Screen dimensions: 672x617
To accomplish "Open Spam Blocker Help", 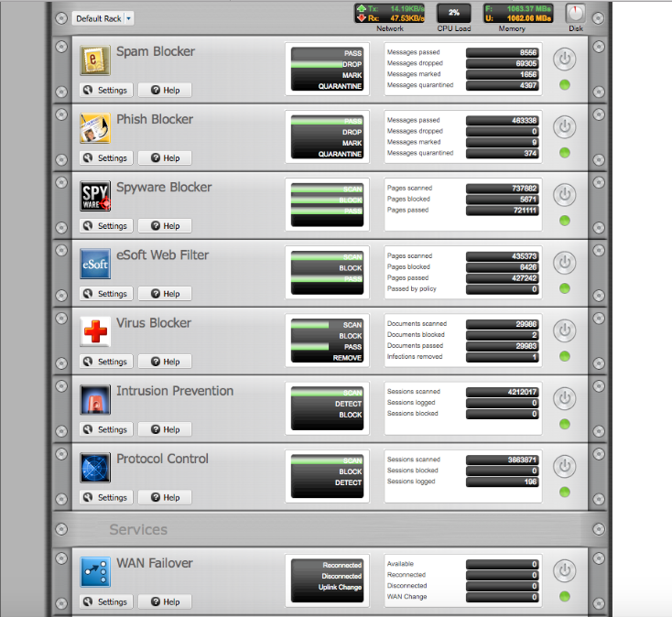I will [x=165, y=90].
